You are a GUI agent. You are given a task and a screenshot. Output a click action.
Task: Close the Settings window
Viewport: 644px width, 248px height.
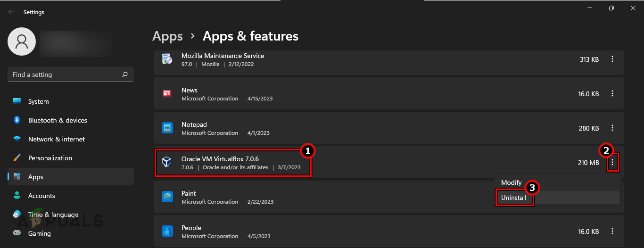[x=633, y=8]
